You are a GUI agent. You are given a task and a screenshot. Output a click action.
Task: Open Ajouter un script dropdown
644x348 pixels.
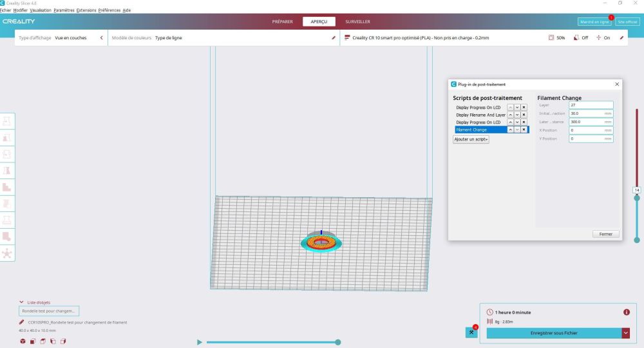click(x=471, y=139)
